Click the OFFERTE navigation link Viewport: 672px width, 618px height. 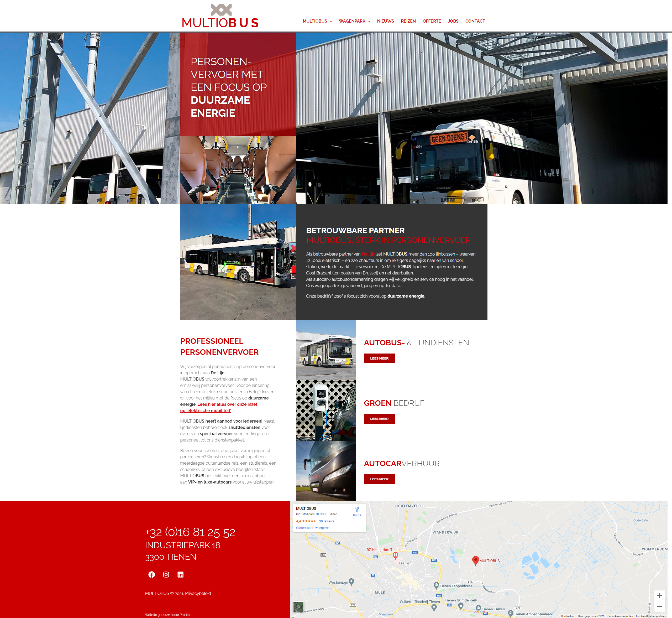tap(431, 20)
